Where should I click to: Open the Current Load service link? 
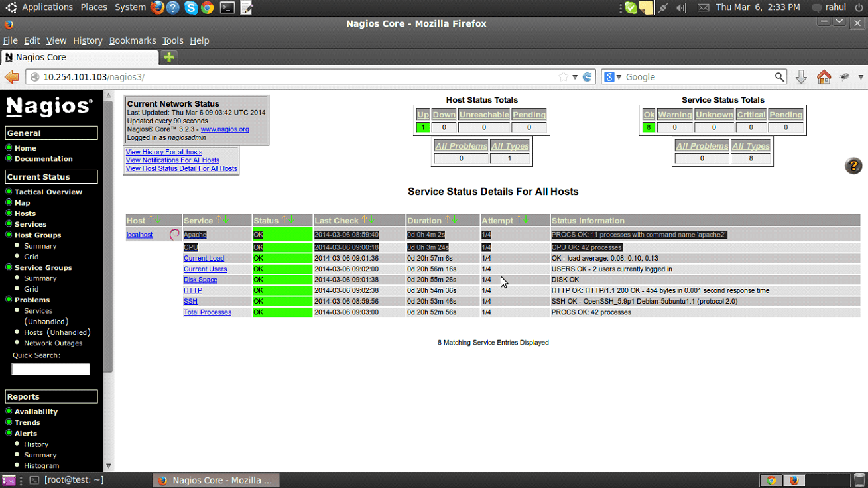(204, 258)
